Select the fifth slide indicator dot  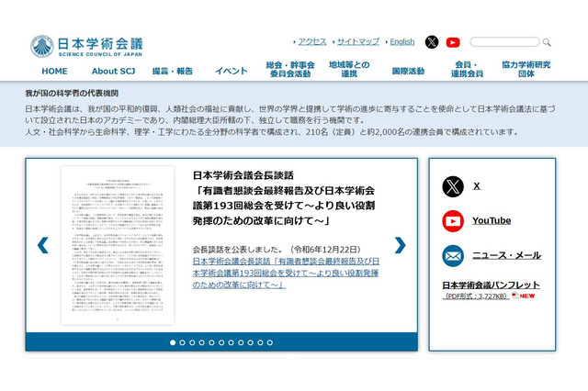pyautogui.click(x=211, y=342)
